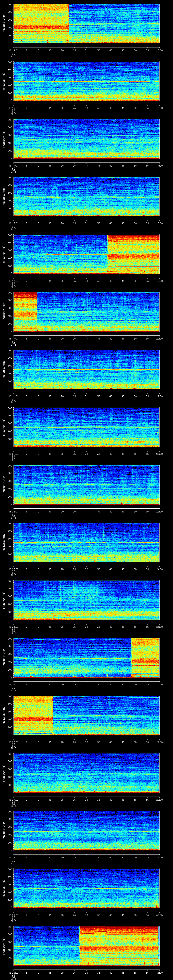Select the 18:16 spectrogram panel
The image size is (173, 980).
[x=86, y=139]
